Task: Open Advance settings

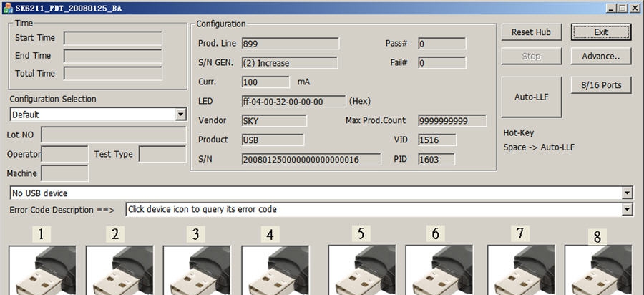Action: pyautogui.click(x=600, y=57)
